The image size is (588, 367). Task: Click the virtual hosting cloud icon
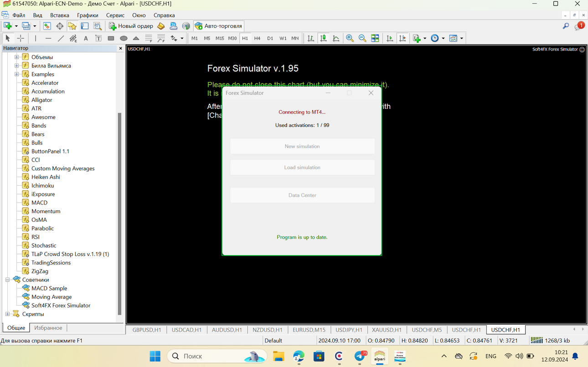coord(173,26)
